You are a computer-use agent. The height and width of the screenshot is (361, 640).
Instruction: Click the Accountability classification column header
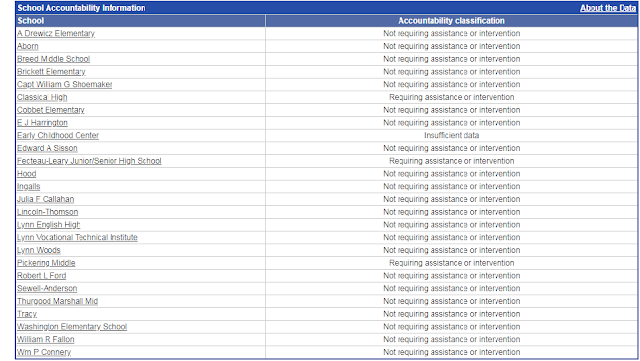[x=451, y=21]
